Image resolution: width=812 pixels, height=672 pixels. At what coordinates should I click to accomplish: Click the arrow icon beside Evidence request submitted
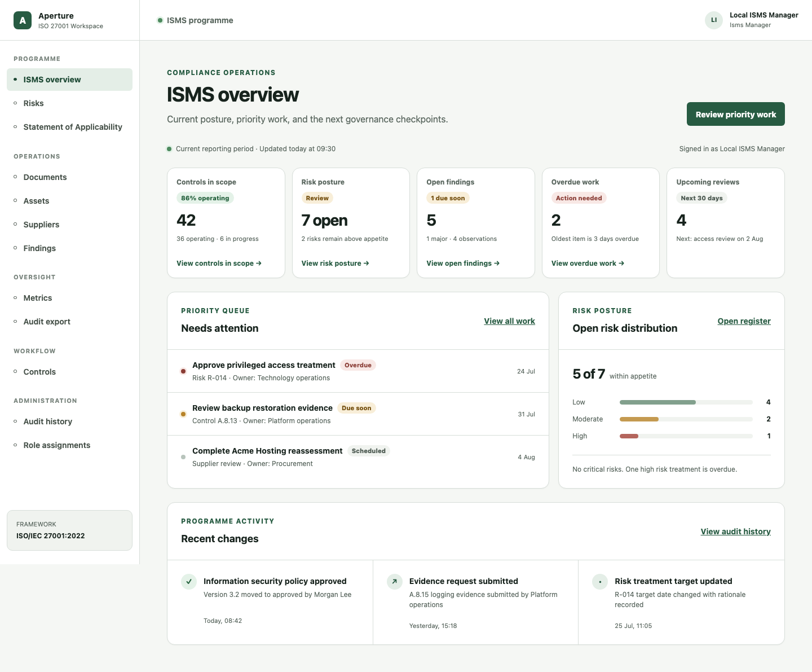click(395, 581)
